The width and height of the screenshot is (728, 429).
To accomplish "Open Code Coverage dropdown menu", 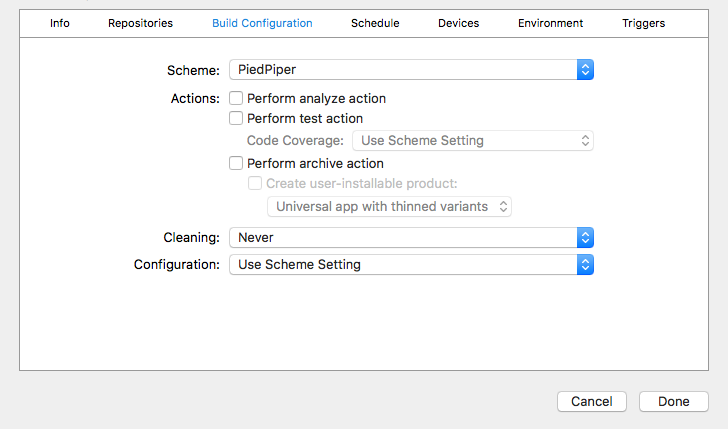I will (473, 140).
